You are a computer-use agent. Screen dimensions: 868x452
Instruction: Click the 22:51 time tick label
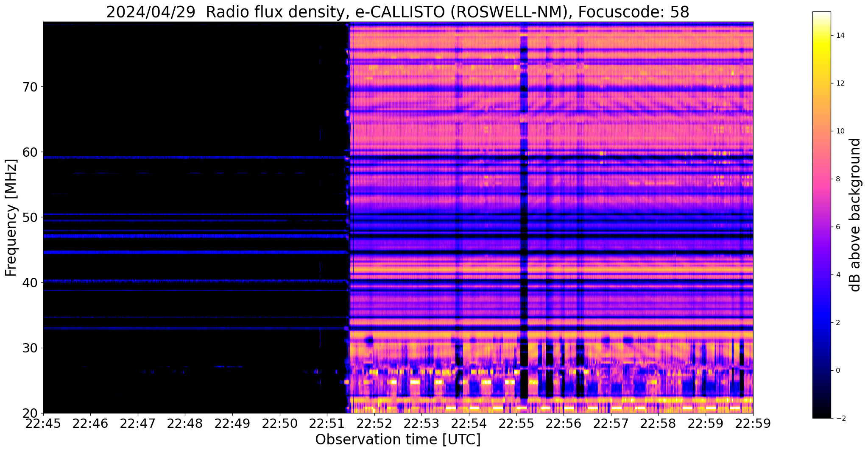[327, 423]
